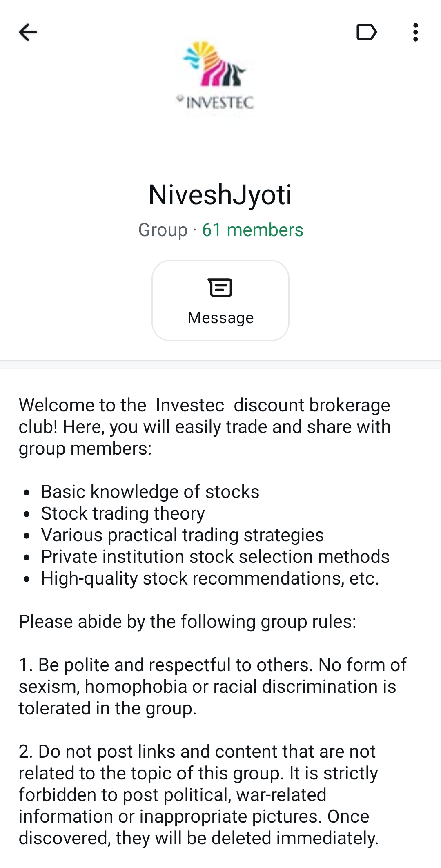Open the 61 members list
This screenshot has width=441, height=868.
click(252, 230)
